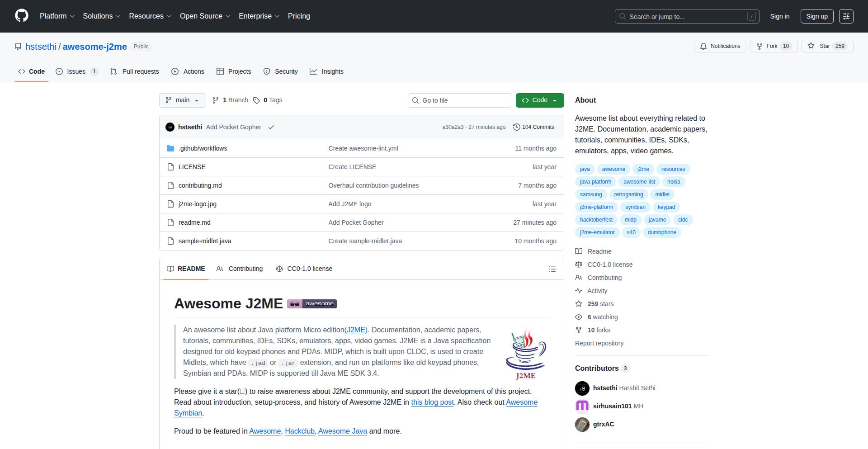Click the scale icon beside CC0-1.0 license in About
The height and width of the screenshot is (449, 868).
[579, 265]
